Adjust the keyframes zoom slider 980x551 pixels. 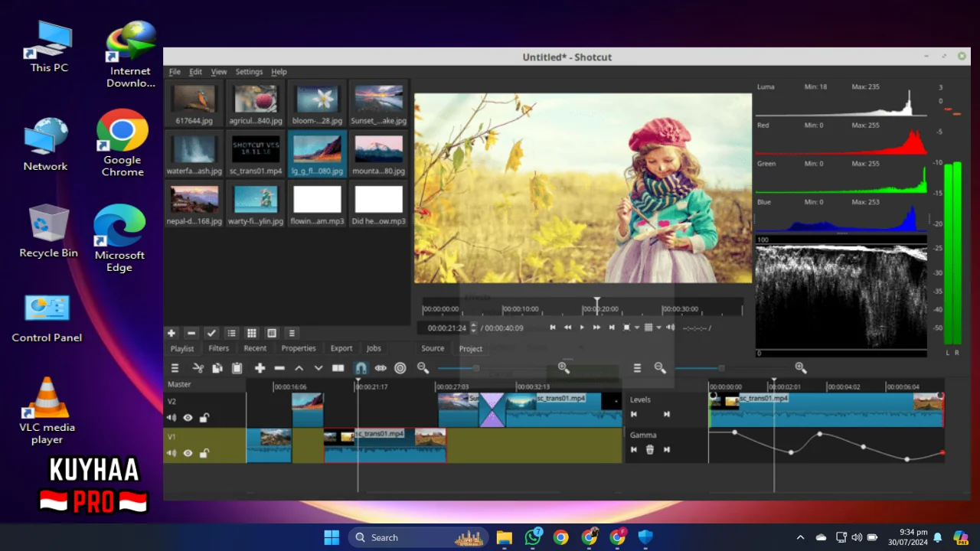(720, 368)
